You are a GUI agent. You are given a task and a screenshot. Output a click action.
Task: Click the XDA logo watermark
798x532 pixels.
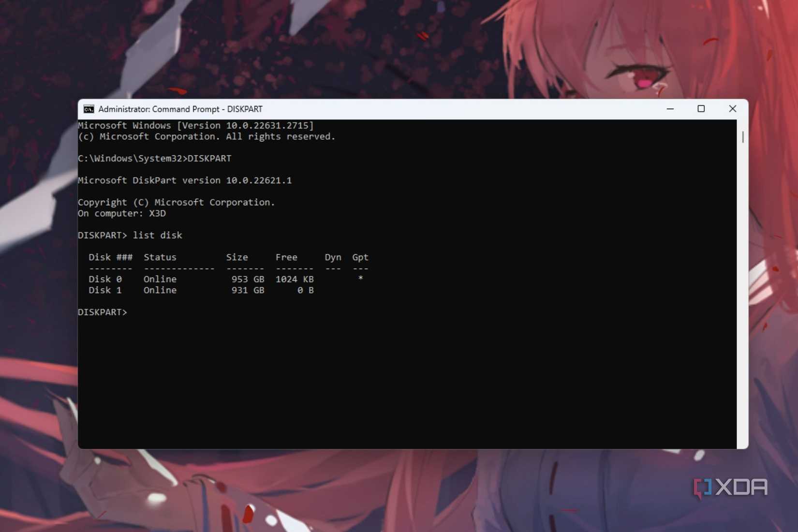click(731, 488)
